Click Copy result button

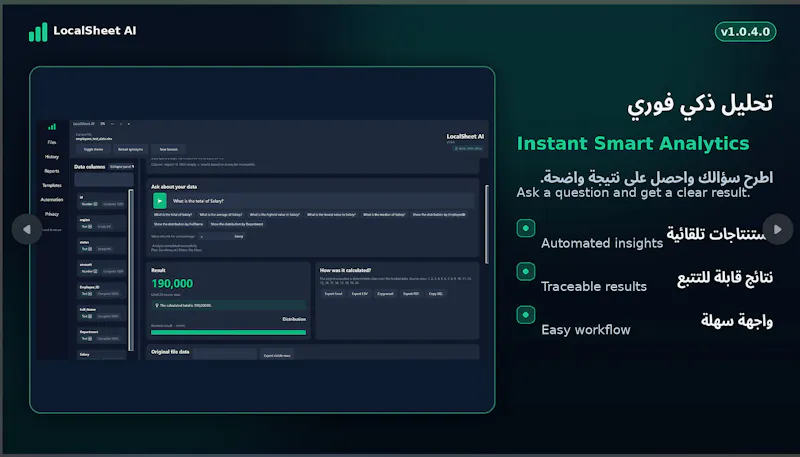point(385,294)
